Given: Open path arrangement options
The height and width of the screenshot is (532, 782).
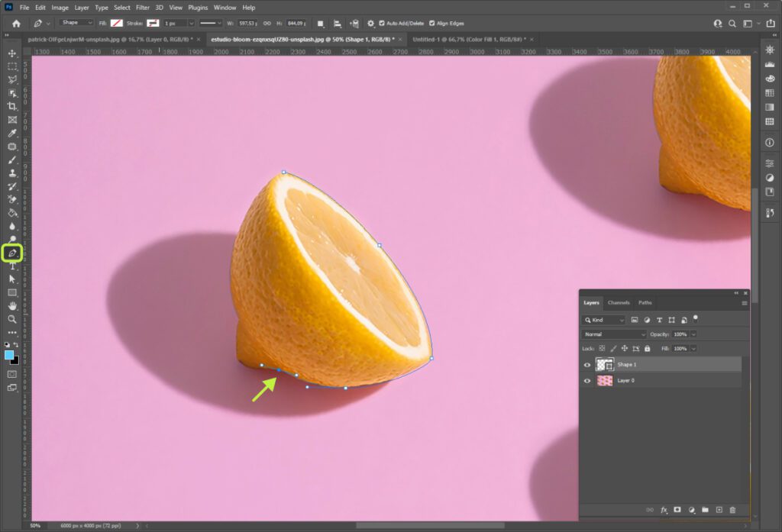Looking at the screenshot, I should (x=354, y=24).
